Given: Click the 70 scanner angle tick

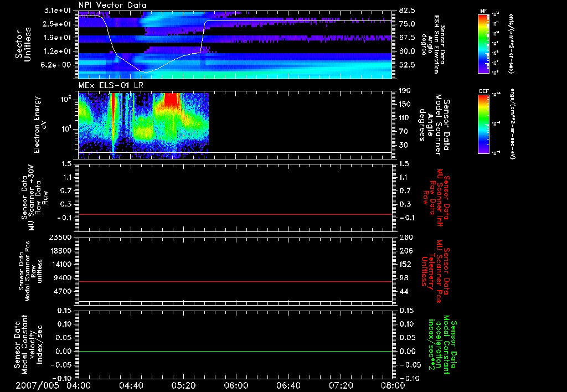Looking at the screenshot, I should 403,132.
